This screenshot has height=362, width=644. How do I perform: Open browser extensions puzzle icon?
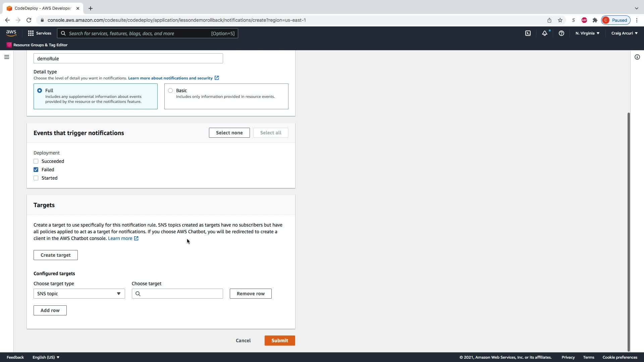[x=595, y=20]
